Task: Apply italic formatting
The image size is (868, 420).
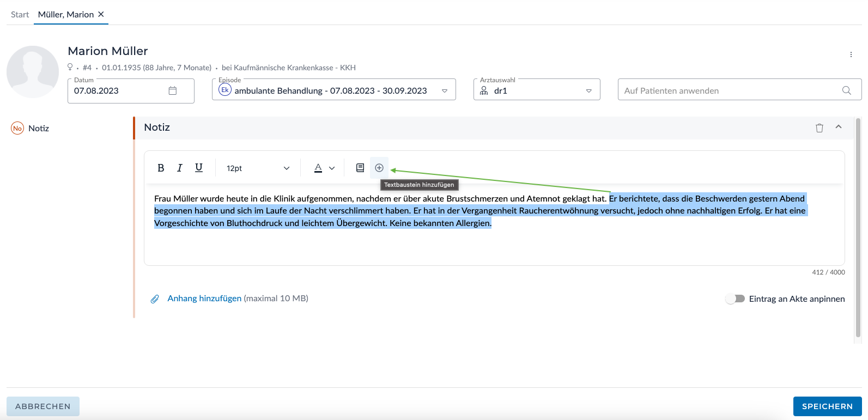Action: point(179,168)
